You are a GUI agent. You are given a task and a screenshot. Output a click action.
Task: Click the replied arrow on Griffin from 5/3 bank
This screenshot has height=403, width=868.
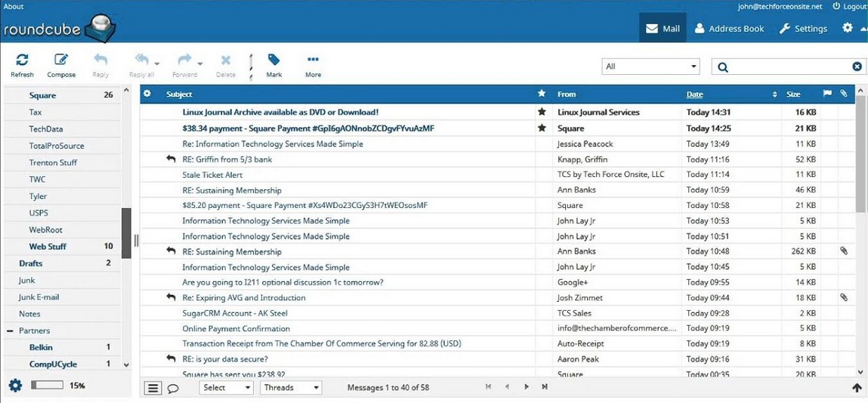click(x=171, y=159)
